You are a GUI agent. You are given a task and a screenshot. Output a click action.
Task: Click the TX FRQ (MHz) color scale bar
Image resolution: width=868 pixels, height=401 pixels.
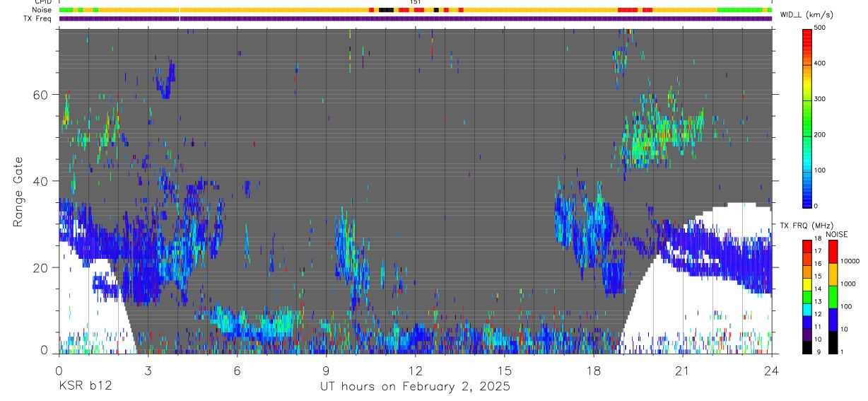(x=807, y=297)
